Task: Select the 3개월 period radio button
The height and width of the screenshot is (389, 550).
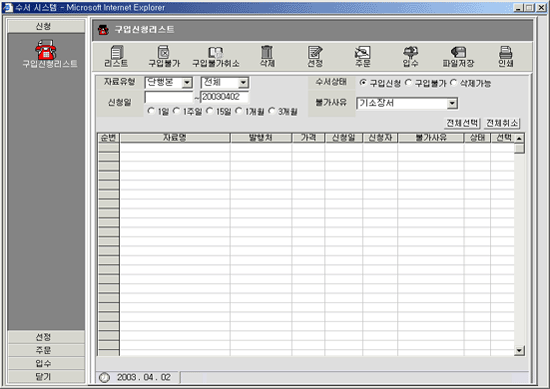Action: [x=271, y=111]
